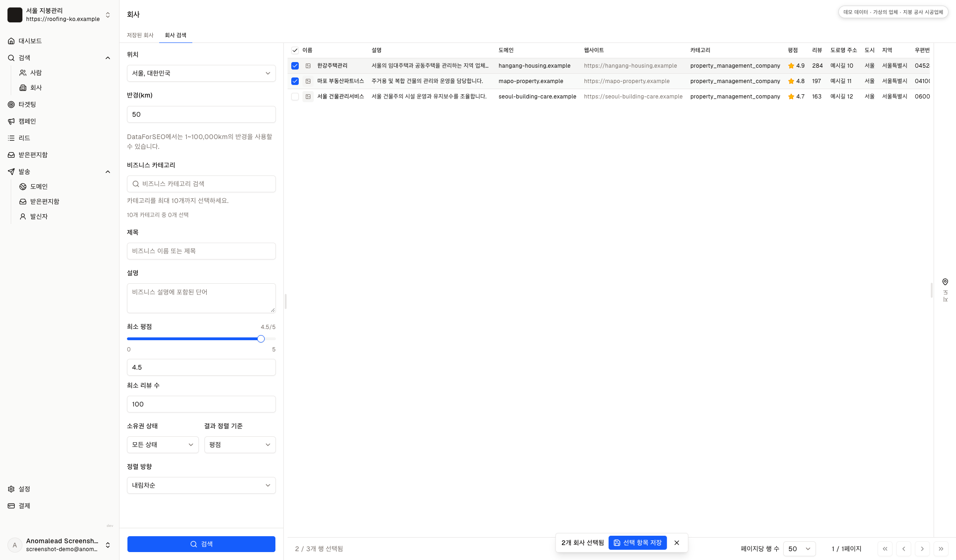Go to 타겟팅 target icon

(x=11, y=105)
